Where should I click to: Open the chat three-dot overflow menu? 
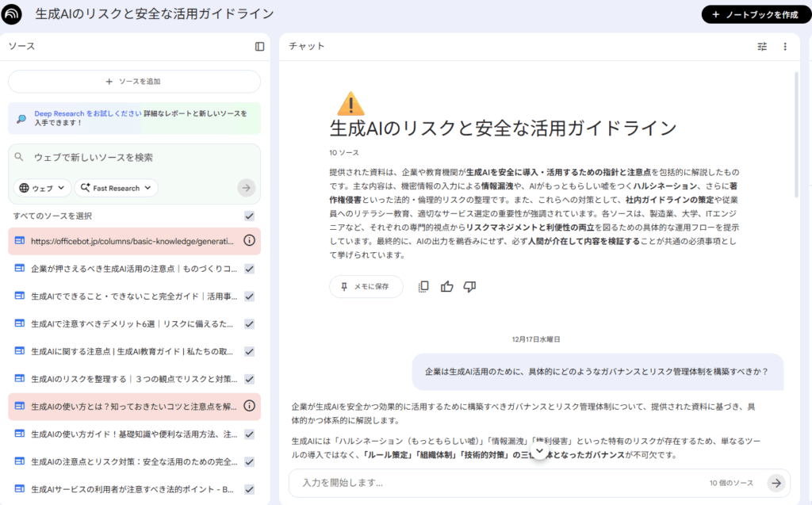785,46
